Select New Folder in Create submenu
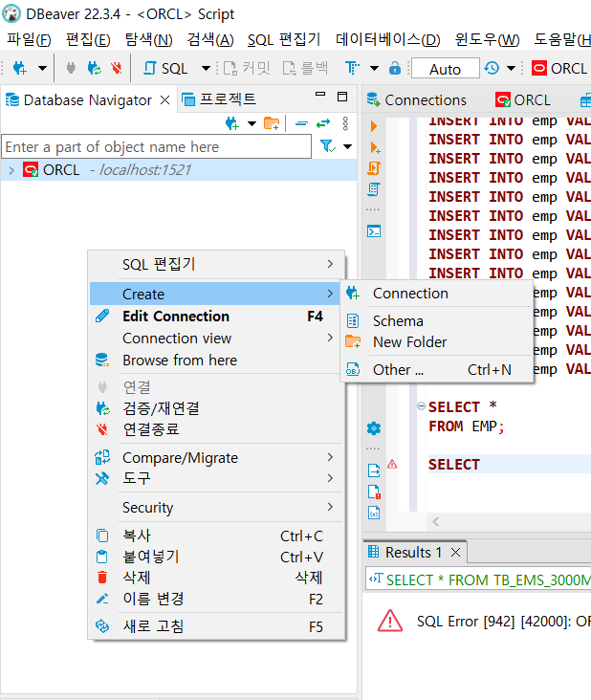The image size is (591, 700). tap(437, 342)
